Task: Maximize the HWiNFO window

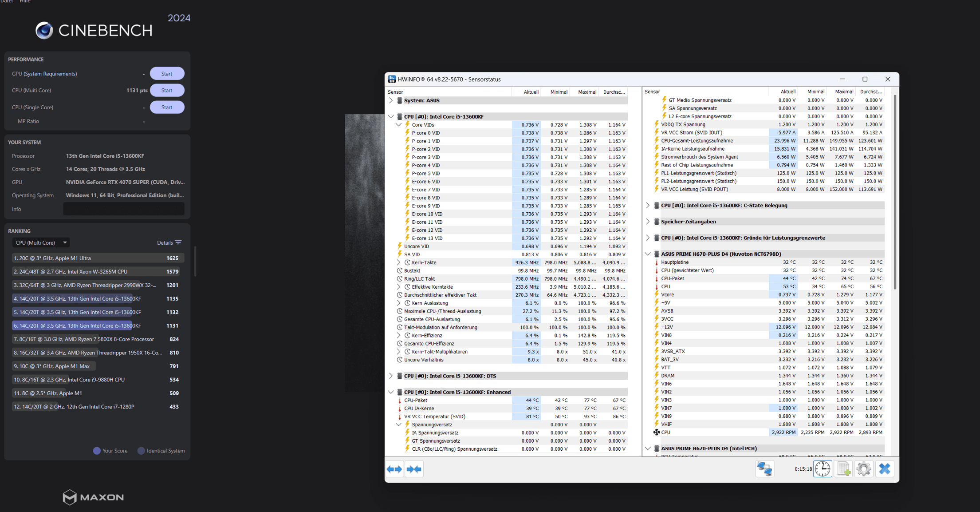Action: tap(865, 79)
